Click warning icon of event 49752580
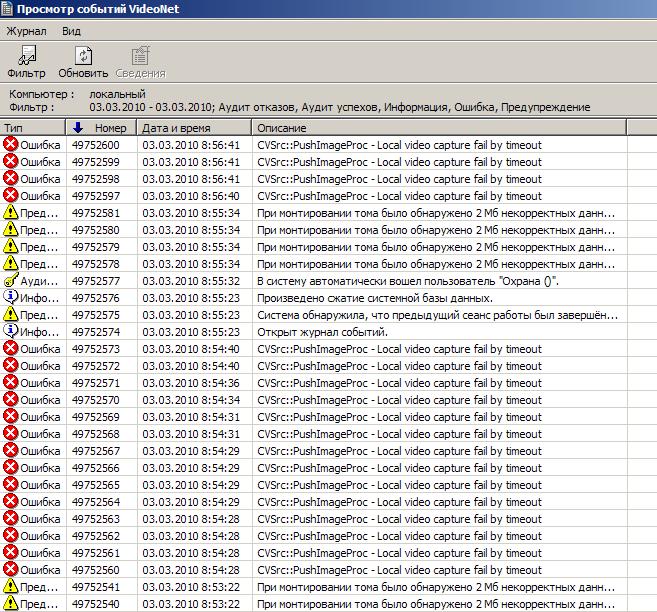 10,230
